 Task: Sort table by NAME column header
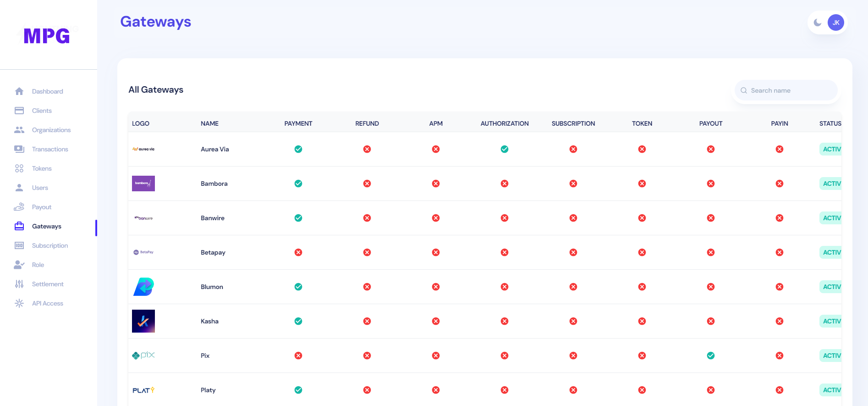[x=209, y=123]
